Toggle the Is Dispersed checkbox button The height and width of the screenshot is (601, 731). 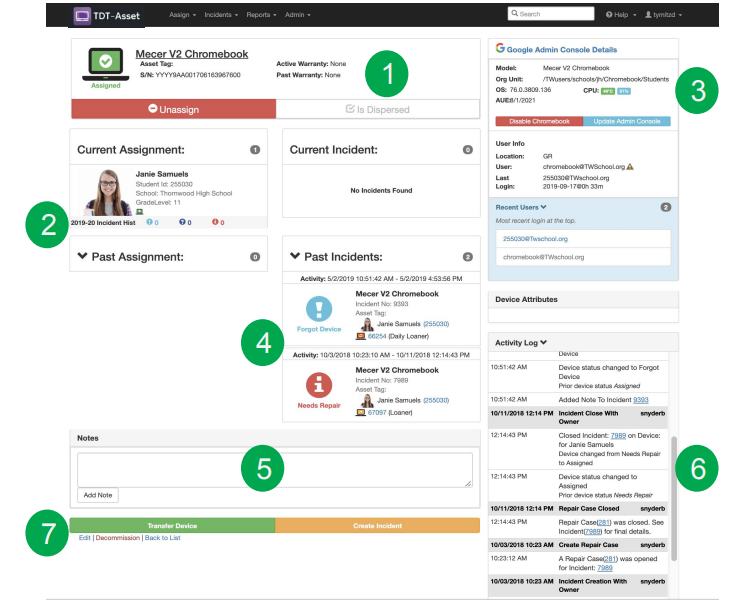[378, 109]
